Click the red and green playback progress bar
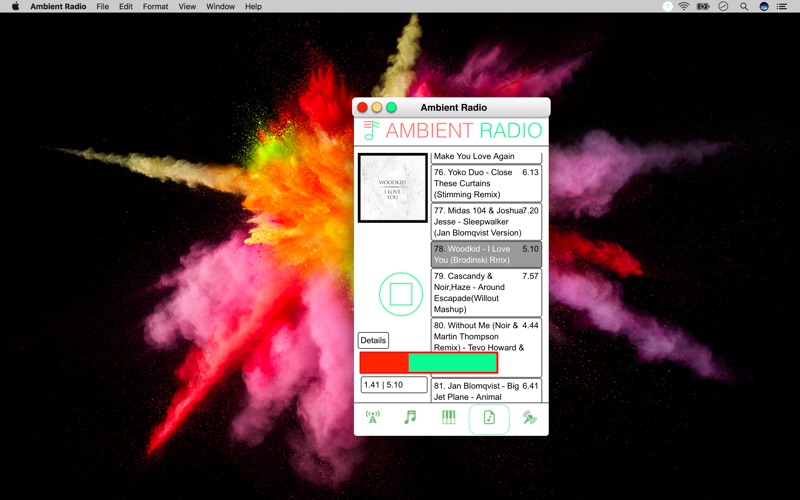The height and width of the screenshot is (500, 800). click(x=429, y=363)
